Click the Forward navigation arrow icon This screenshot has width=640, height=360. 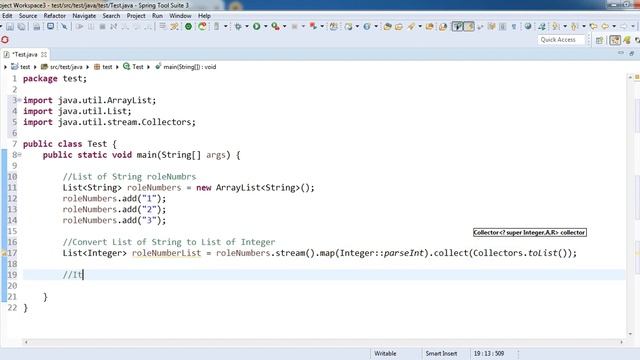(x=624, y=27)
